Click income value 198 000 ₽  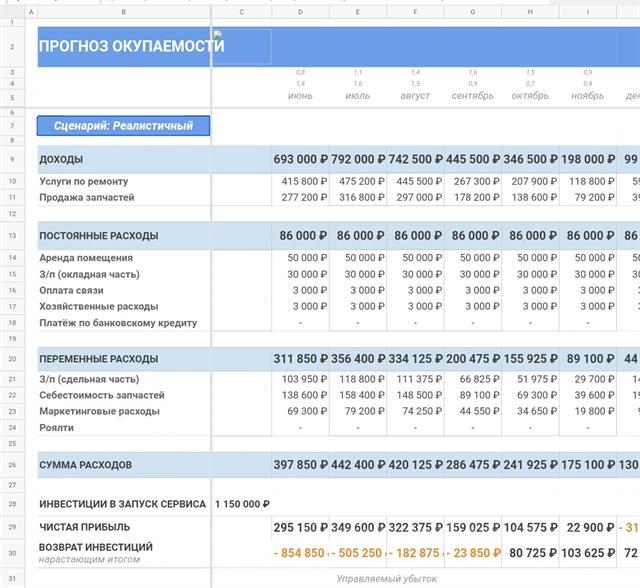point(588,159)
